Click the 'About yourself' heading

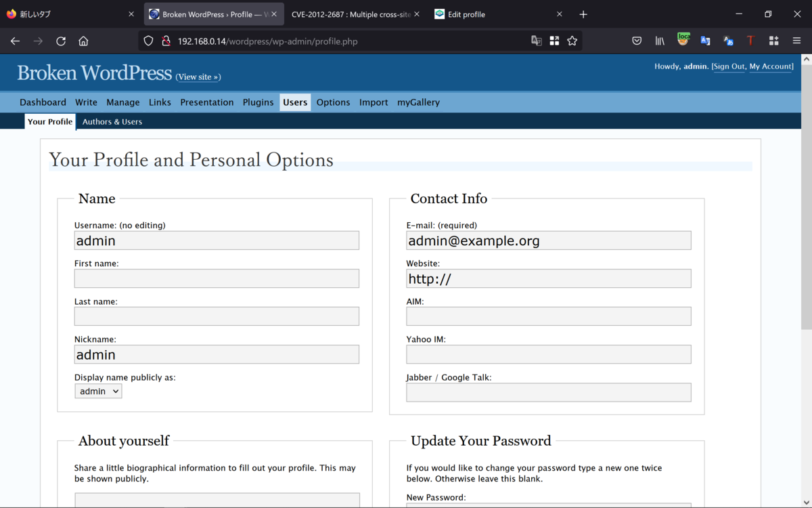[124, 441]
